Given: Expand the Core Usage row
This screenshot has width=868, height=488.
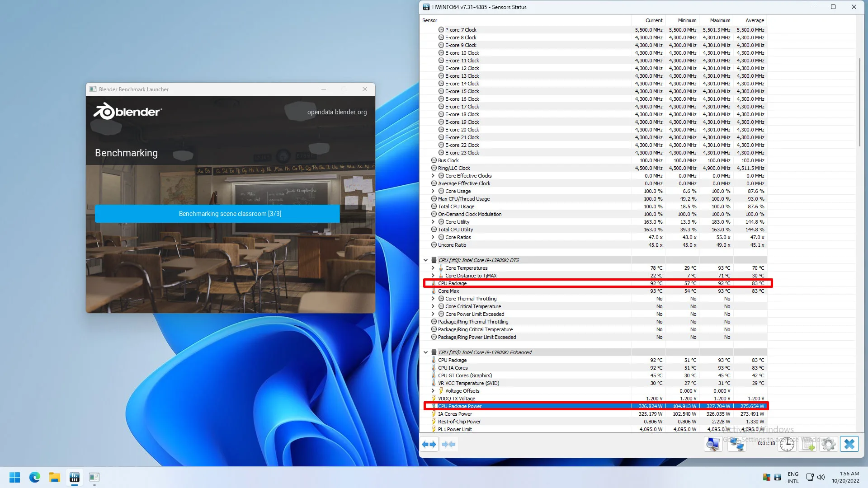Looking at the screenshot, I should tap(433, 191).
